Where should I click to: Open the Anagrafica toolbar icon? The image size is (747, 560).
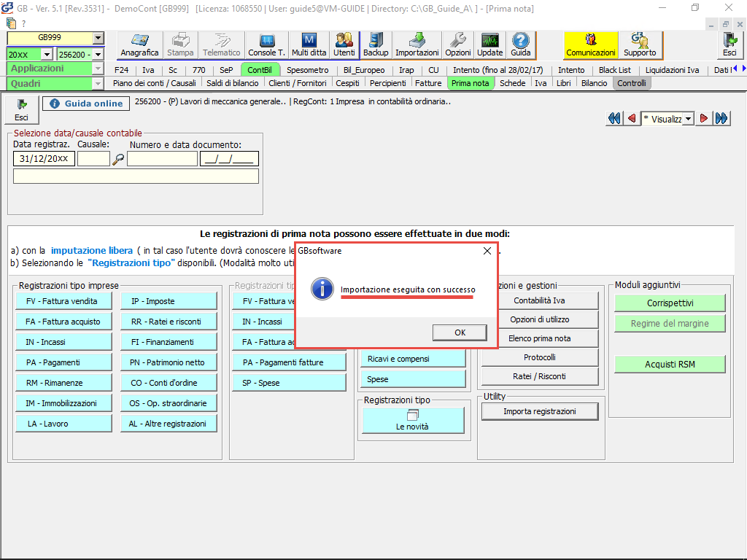click(139, 45)
